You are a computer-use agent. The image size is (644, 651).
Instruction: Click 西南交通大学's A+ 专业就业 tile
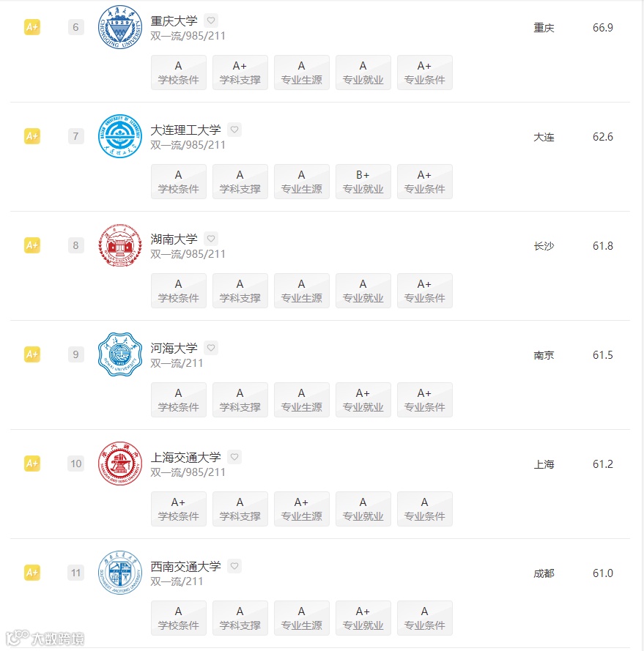[363, 619]
